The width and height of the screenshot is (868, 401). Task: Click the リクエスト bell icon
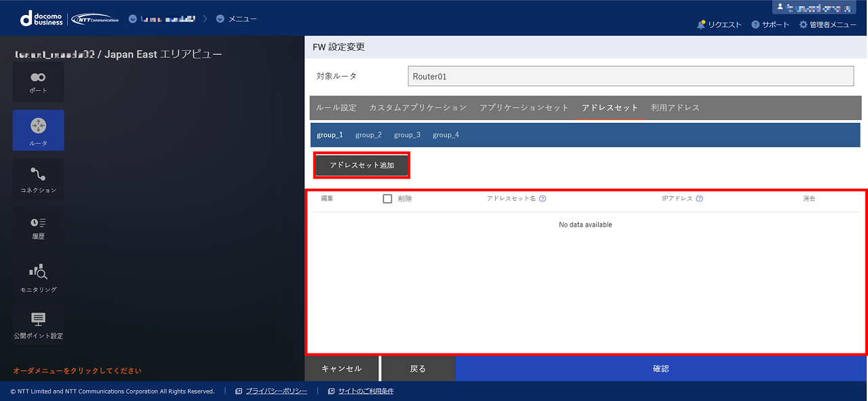pyautogui.click(x=701, y=25)
